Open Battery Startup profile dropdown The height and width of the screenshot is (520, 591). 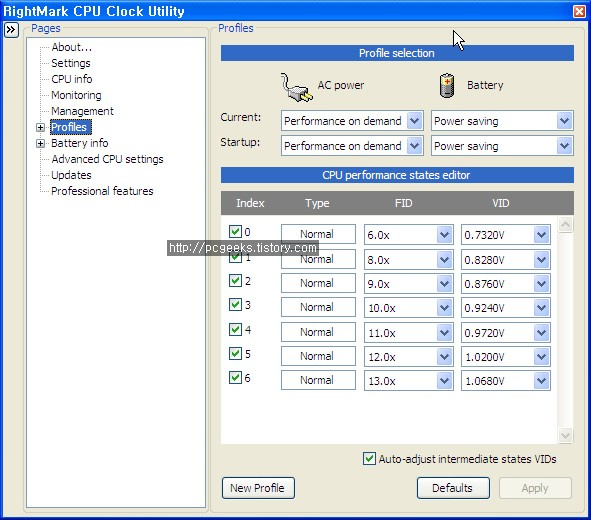point(564,146)
